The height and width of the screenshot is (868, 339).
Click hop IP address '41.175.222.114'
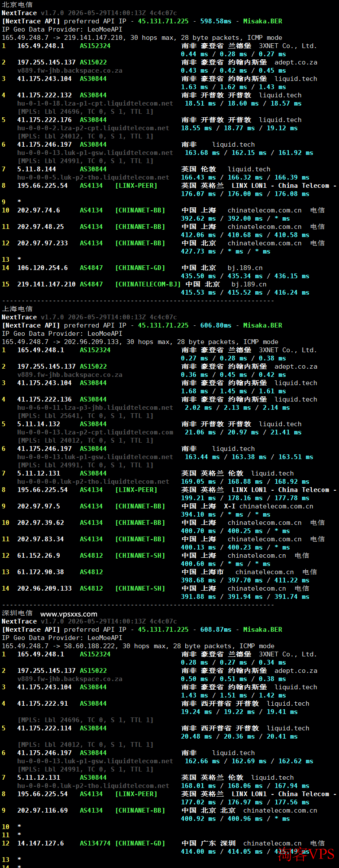45,728
